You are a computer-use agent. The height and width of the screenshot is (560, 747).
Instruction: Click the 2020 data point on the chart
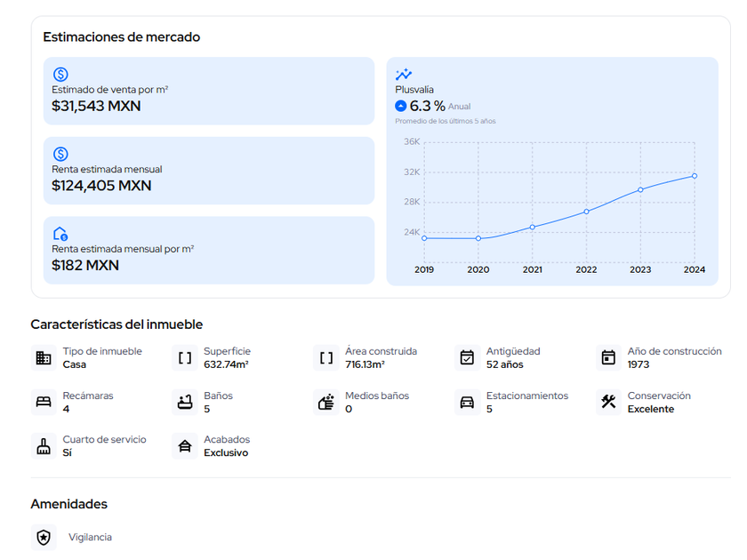click(478, 238)
